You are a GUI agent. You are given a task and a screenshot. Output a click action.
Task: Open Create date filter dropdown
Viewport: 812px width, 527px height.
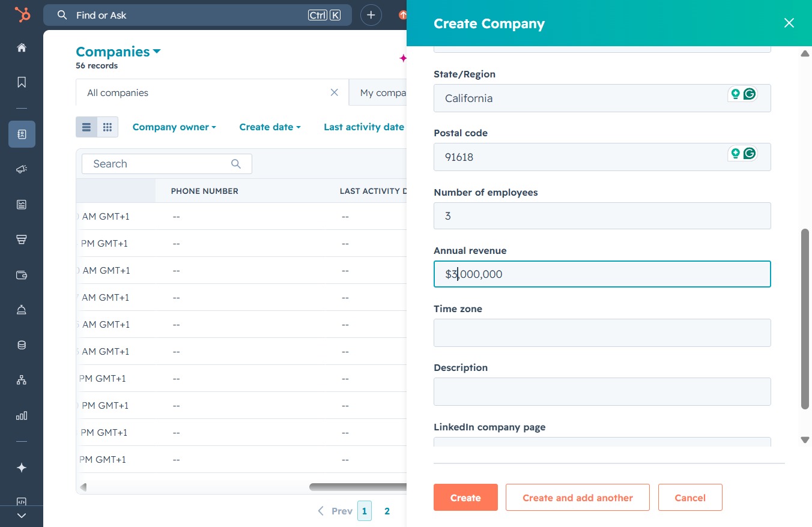click(270, 127)
